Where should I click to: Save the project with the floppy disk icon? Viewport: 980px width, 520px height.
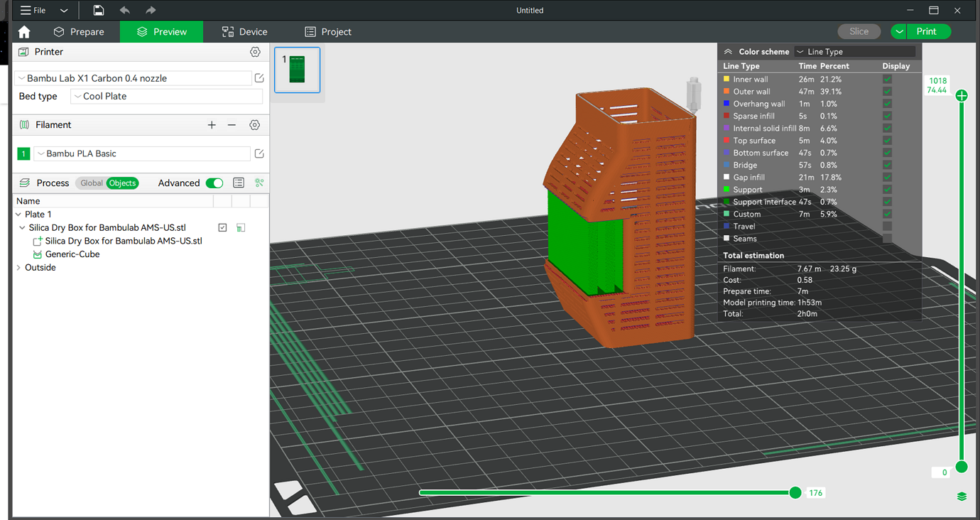pyautogui.click(x=99, y=10)
